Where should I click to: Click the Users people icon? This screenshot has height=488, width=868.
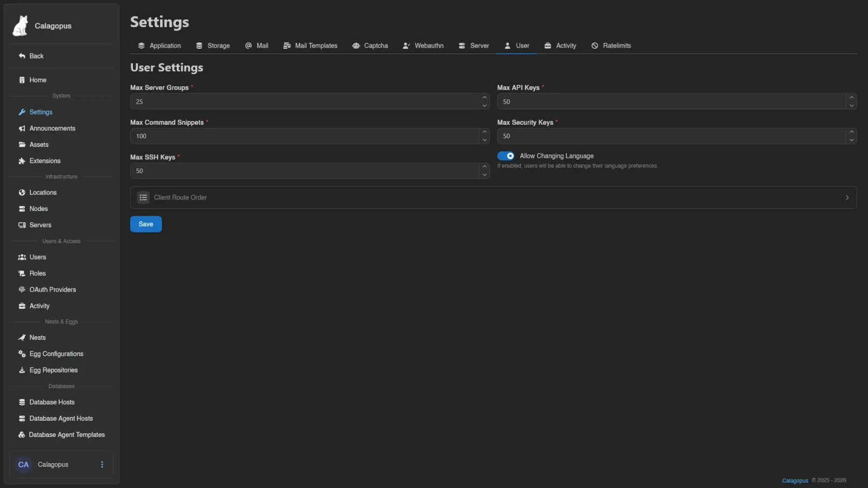[22, 257]
